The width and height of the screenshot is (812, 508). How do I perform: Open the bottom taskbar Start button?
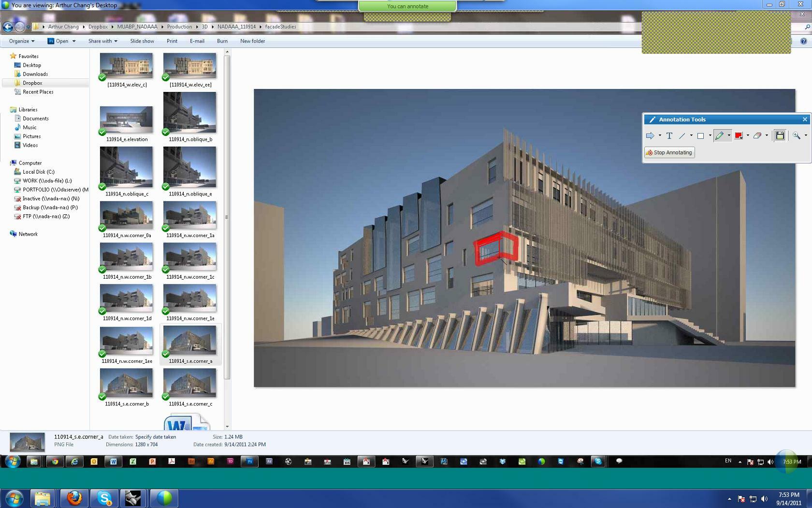[14, 498]
